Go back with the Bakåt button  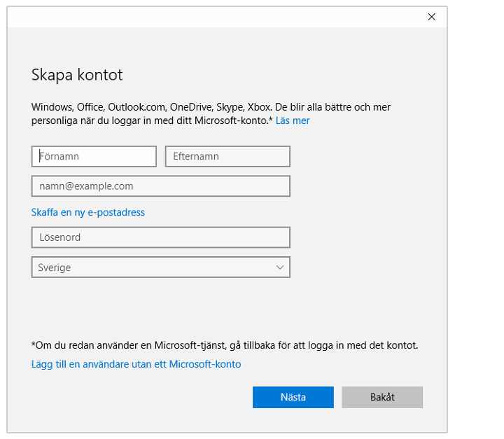pyautogui.click(x=382, y=397)
